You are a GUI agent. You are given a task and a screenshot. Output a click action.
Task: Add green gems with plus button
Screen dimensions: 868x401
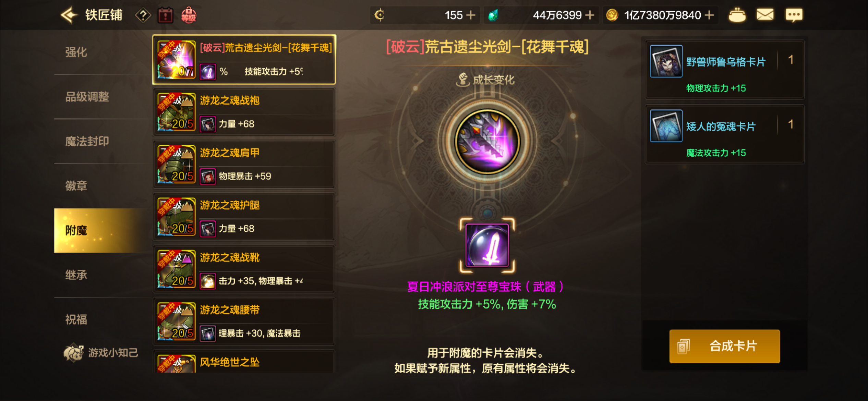(590, 15)
